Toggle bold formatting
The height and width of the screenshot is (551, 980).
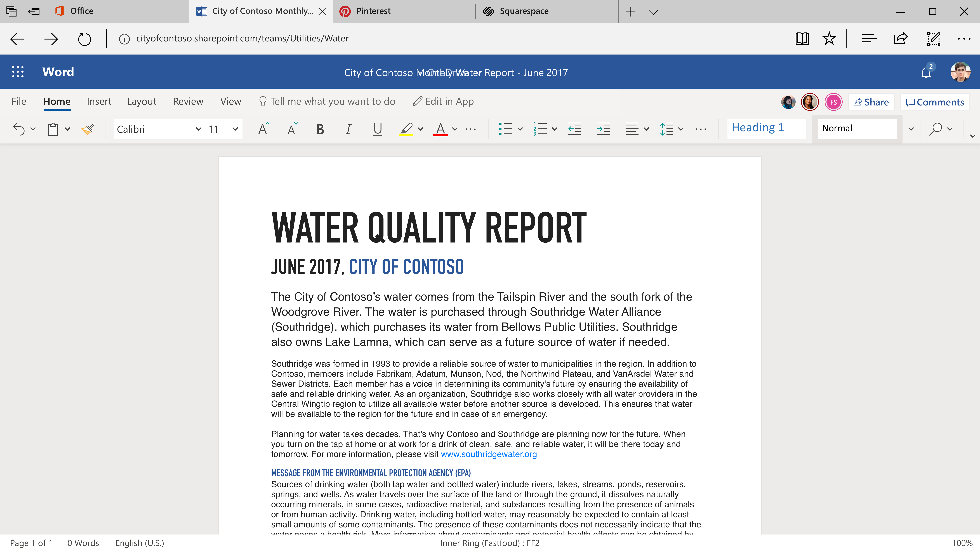tap(320, 129)
